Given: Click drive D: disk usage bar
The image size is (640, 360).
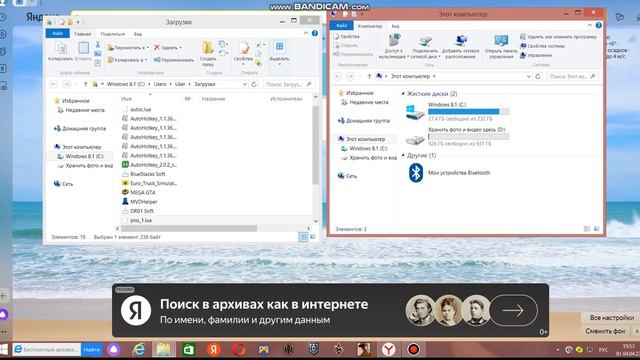Looking at the screenshot, I should click(469, 137).
